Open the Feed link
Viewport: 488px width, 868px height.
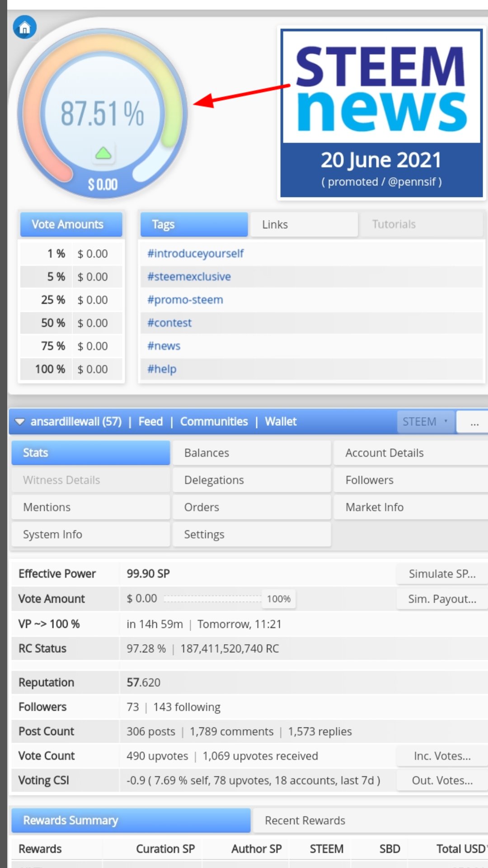click(x=150, y=421)
